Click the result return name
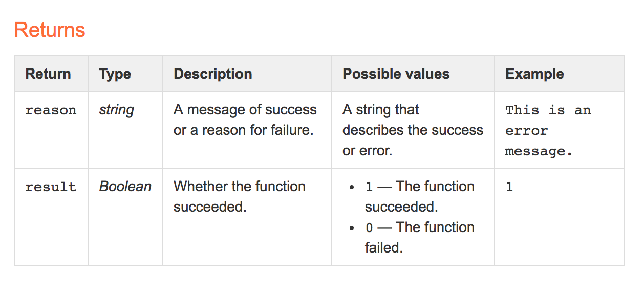 (x=51, y=187)
